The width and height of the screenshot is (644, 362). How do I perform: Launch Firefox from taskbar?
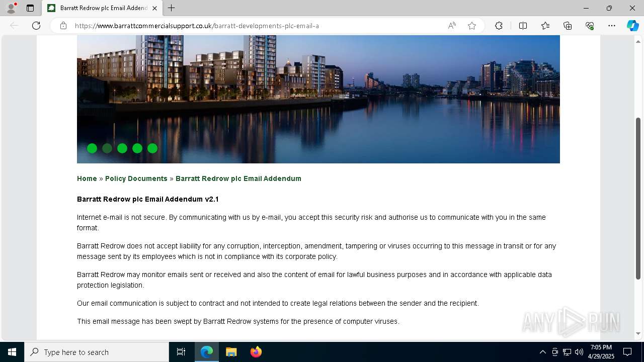[x=256, y=352]
